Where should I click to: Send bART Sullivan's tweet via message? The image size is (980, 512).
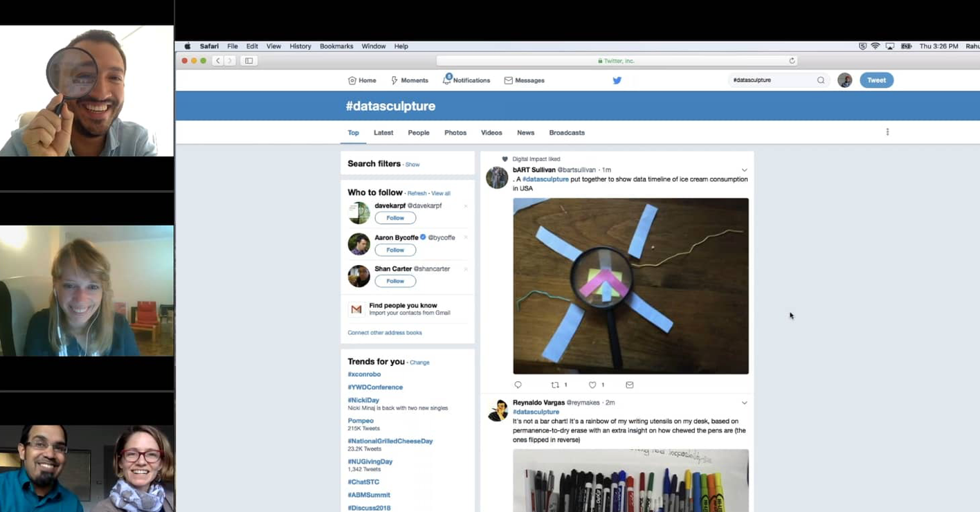pyautogui.click(x=629, y=385)
